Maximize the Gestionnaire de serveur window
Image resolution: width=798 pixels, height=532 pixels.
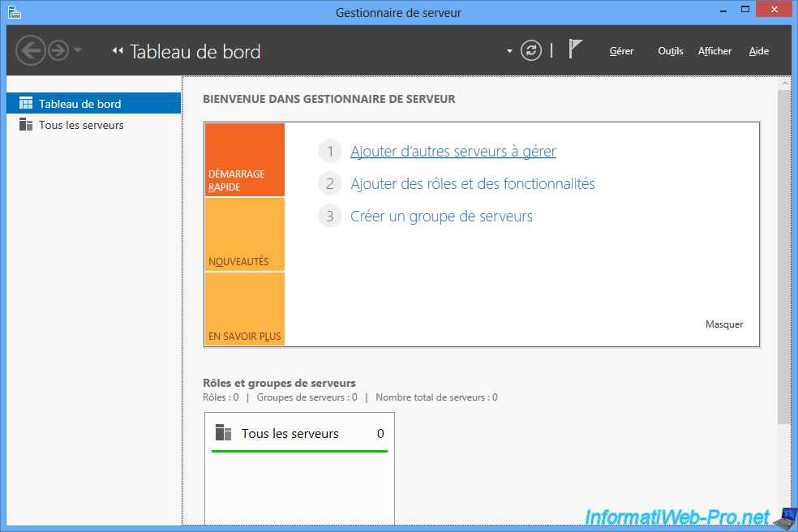tap(745, 9)
